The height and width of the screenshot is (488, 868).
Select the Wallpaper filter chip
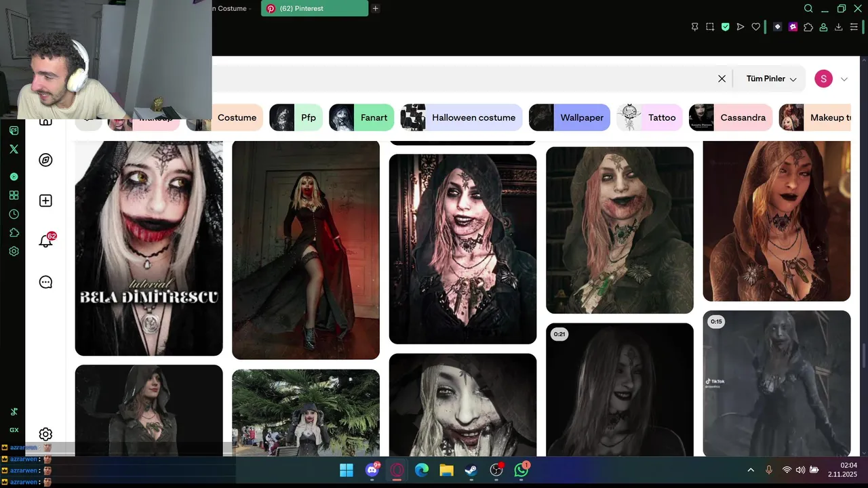570,117
